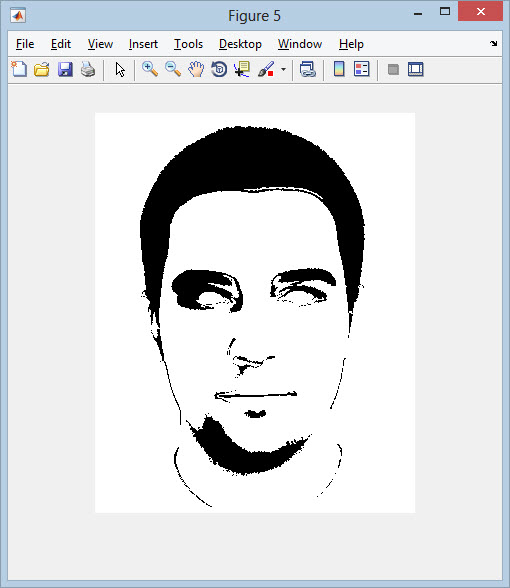Print the figure using printer icon
The width and height of the screenshot is (510, 588).
(x=88, y=69)
